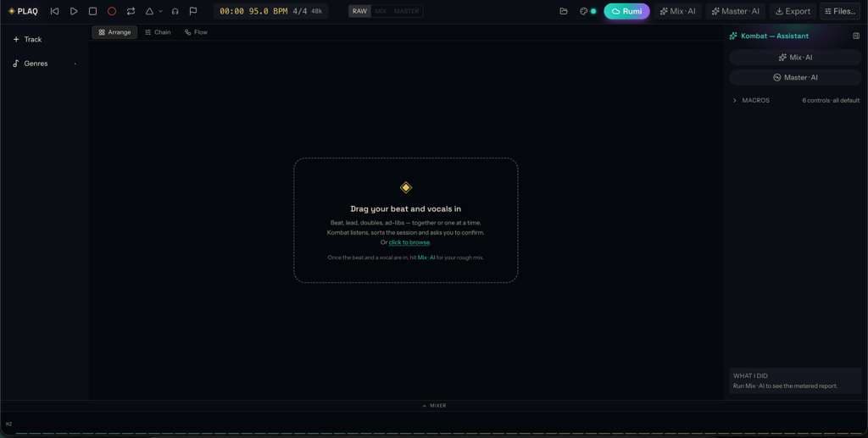The image size is (868, 438).
Task: Click the 'WHAT I DID' report header
Action: coord(750,376)
